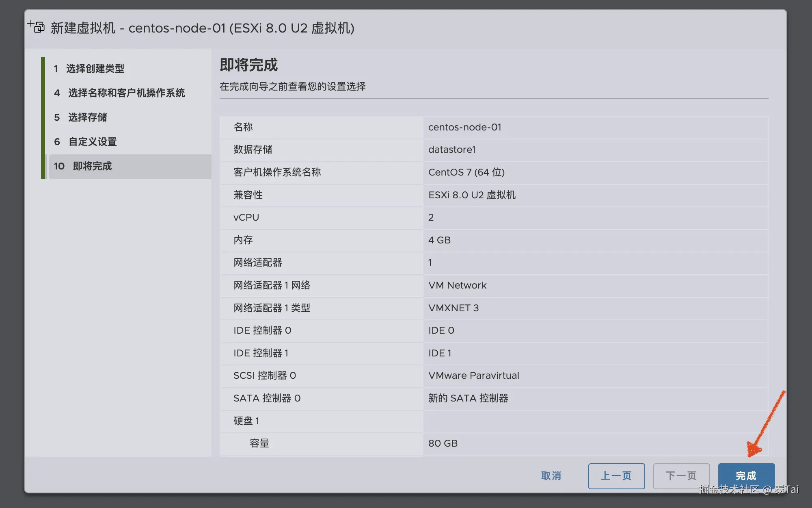Click the new virtual machine icon in title
The image size is (812, 508).
coord(36,28)
